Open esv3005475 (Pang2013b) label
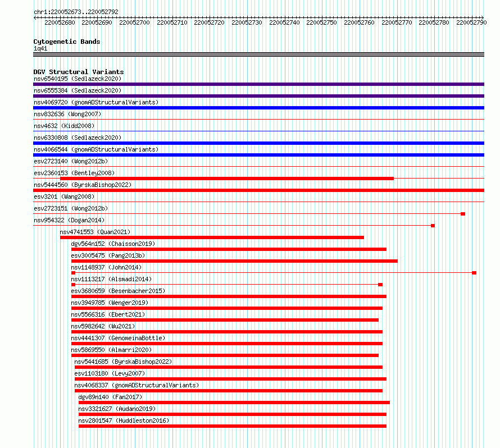 click(x=108, y=255)
